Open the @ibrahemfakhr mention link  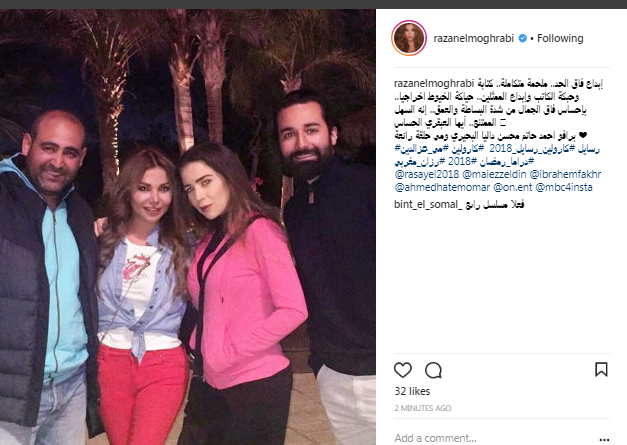pyautogui.click(x=565, y=175)
